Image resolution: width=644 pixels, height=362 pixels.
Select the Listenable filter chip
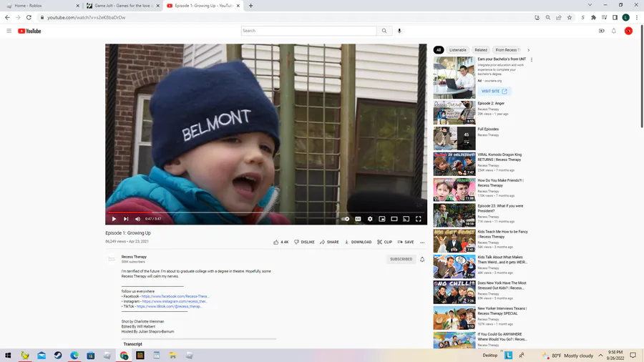[x=457, y=50]
